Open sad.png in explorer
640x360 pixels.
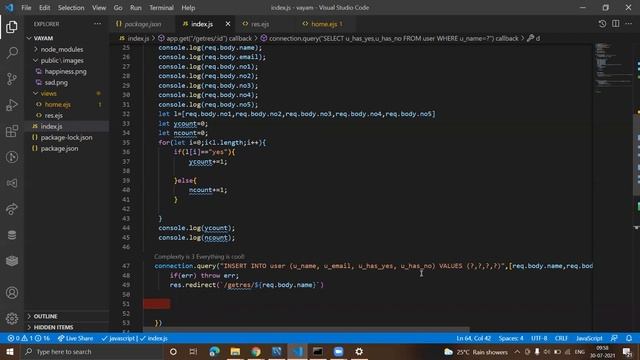coord(56,82)
